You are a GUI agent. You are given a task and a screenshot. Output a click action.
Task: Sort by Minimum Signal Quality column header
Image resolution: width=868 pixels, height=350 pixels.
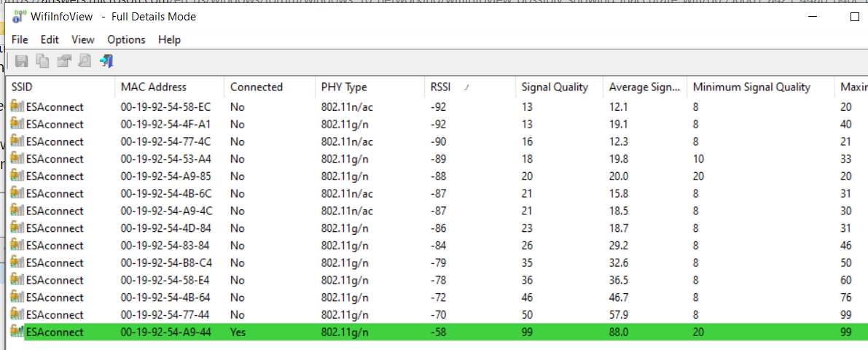(760, 87)
